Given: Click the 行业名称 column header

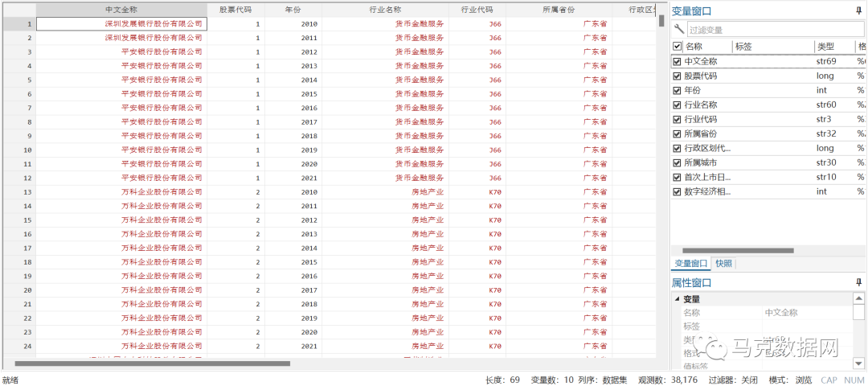Looking at the screenshot, I should [x=385, y=10].
